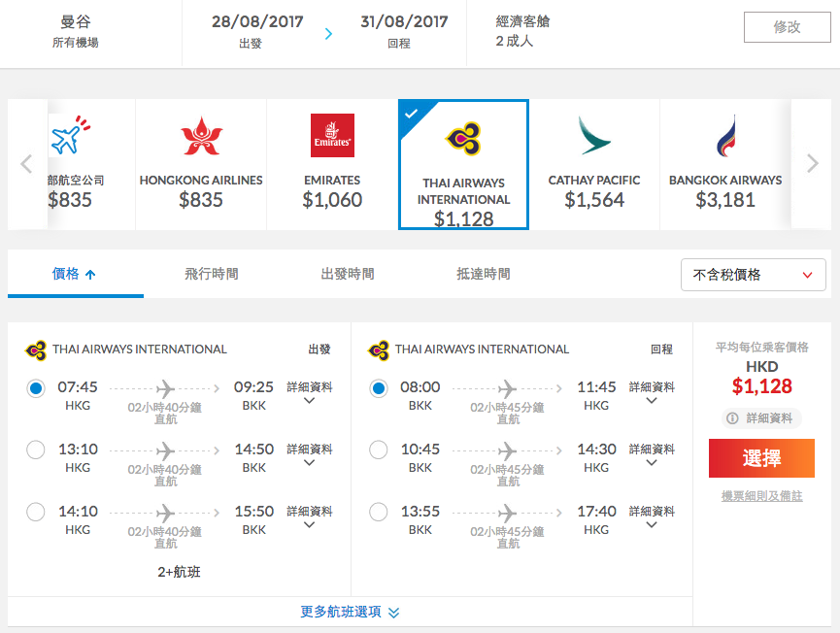
Task: Click the all-airlines blue plane icon
Action: (70, 136)
